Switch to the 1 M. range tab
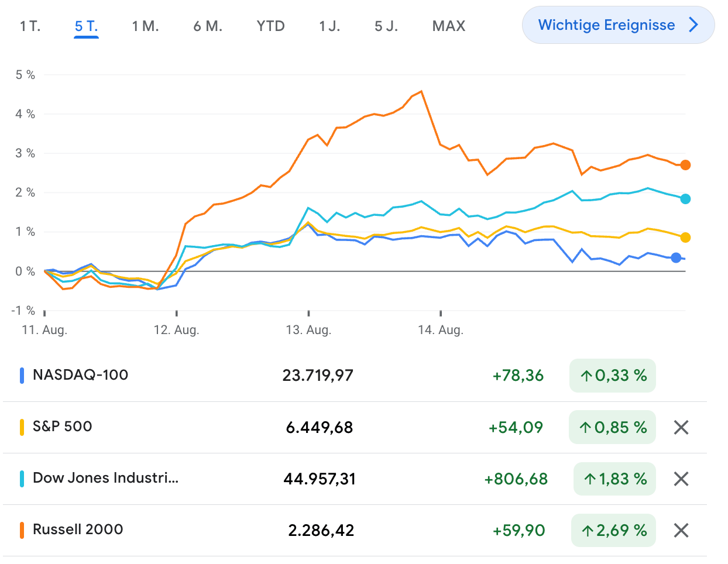This screenshot has height=564, width=728. pyautogui.click(x=145, y=26)
